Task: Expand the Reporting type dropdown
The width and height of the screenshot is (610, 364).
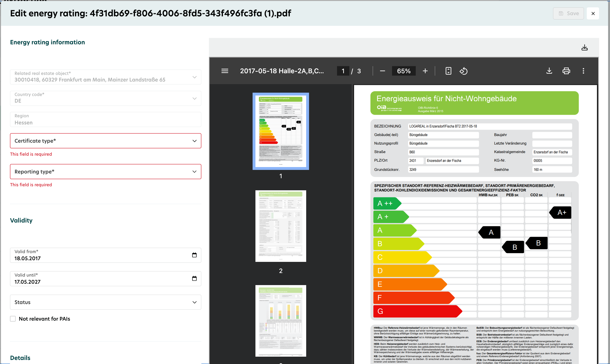Action: [x=106, y=171]
